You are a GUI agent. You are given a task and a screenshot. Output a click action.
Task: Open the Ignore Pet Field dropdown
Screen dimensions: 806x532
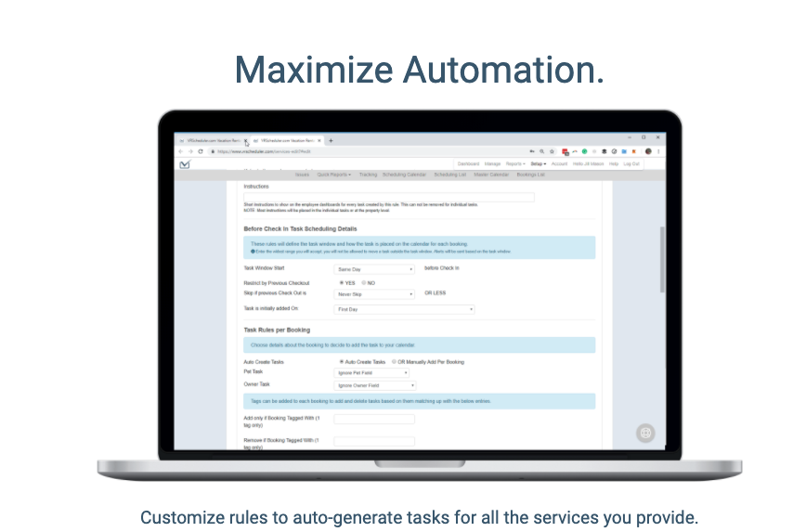[371, 372]
